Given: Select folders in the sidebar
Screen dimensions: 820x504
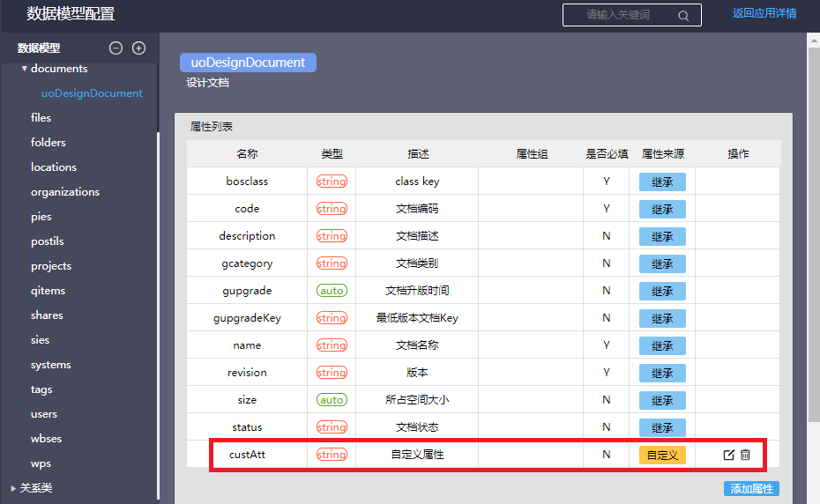Looking at the screenshot, I should coord(48,142).
